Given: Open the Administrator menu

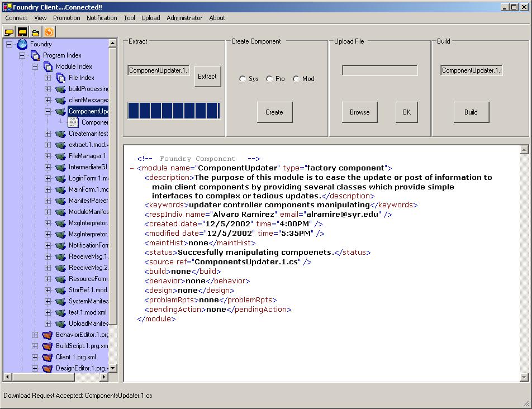Looking at the screenshot, I should [x=184, y=18].
